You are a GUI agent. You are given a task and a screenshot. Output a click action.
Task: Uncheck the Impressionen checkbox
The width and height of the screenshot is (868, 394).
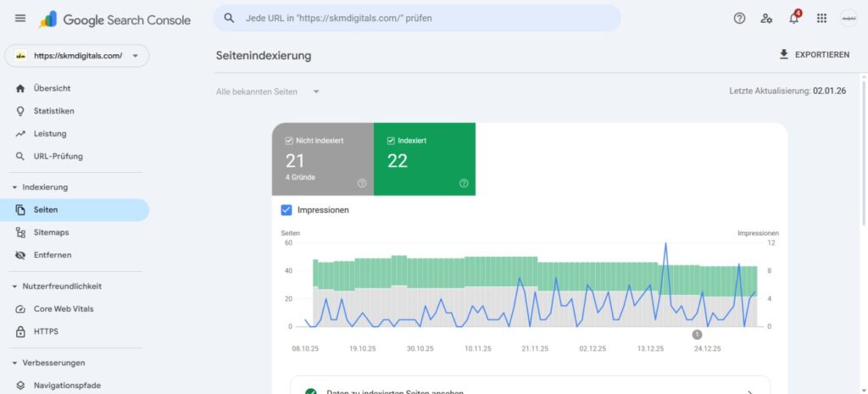[x=287, y=210]
